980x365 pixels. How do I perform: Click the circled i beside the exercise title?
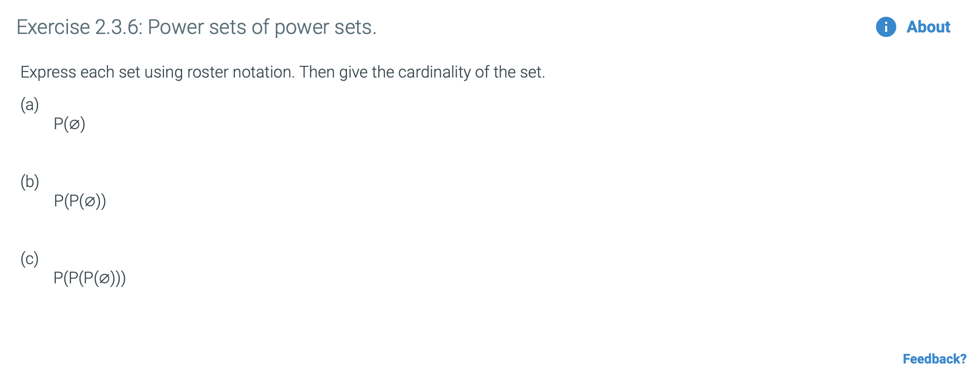pos(885,27)
